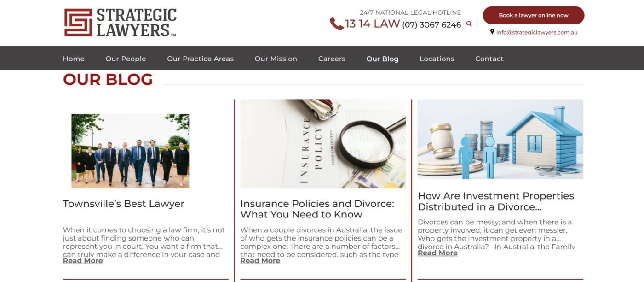Click the insurance policy article image
Image resolution: width=644 pixels, height=282 pixels.
coord(323,144)
